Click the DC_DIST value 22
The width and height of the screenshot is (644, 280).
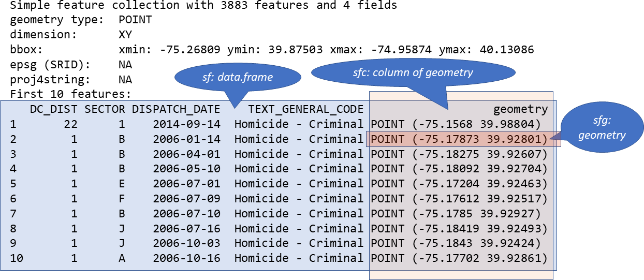71,124
